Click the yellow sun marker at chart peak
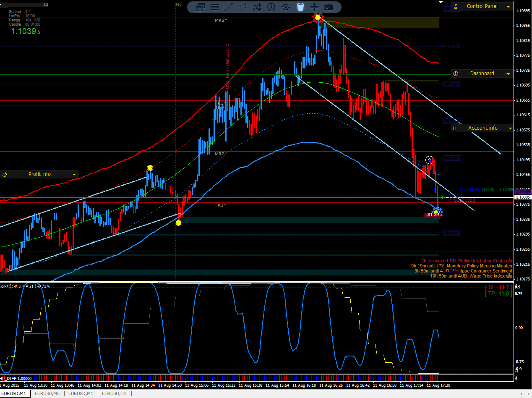Viewport: 532px width, 398px height. pyautogui.click(x=318, y=17)
